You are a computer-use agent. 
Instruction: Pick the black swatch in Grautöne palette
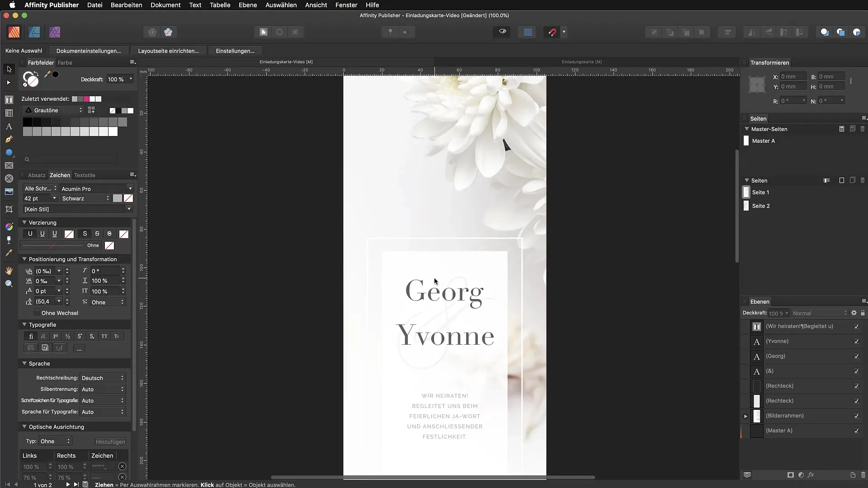pyautogui.click(x=27, y=122)
